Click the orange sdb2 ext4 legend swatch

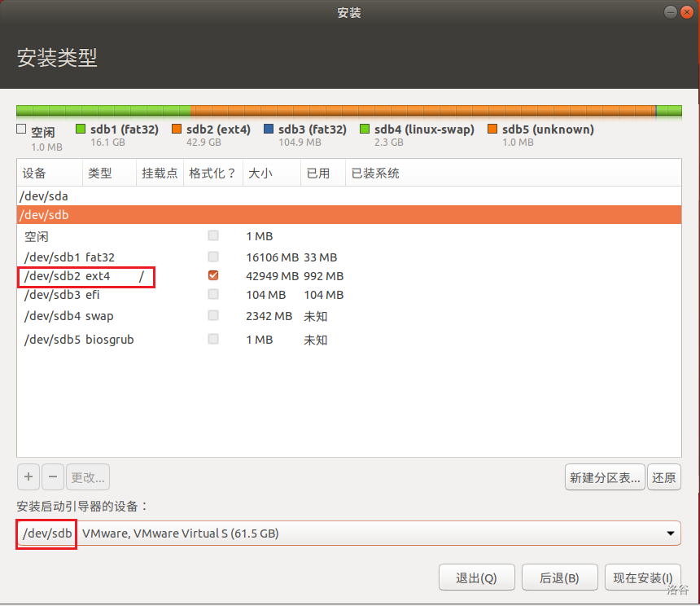(x=177, y=130)
